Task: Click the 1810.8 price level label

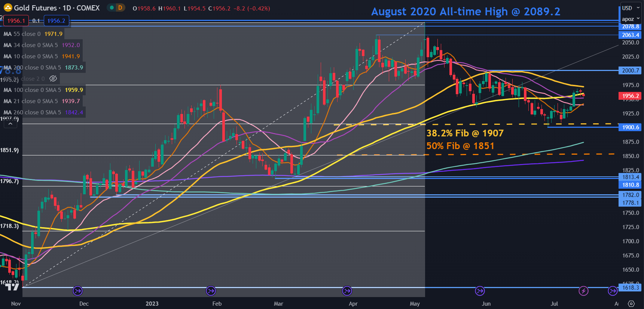Action: 631,185
